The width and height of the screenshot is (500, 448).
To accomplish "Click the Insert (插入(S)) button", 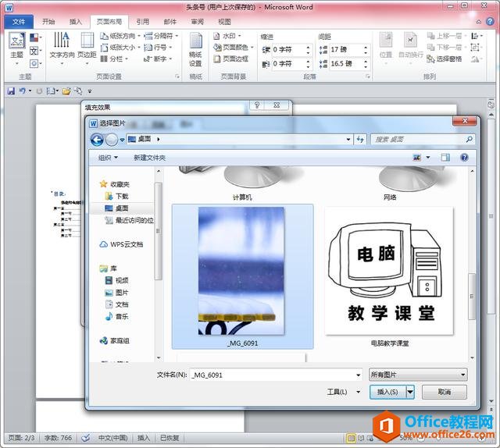I will [x=387, y=393].
